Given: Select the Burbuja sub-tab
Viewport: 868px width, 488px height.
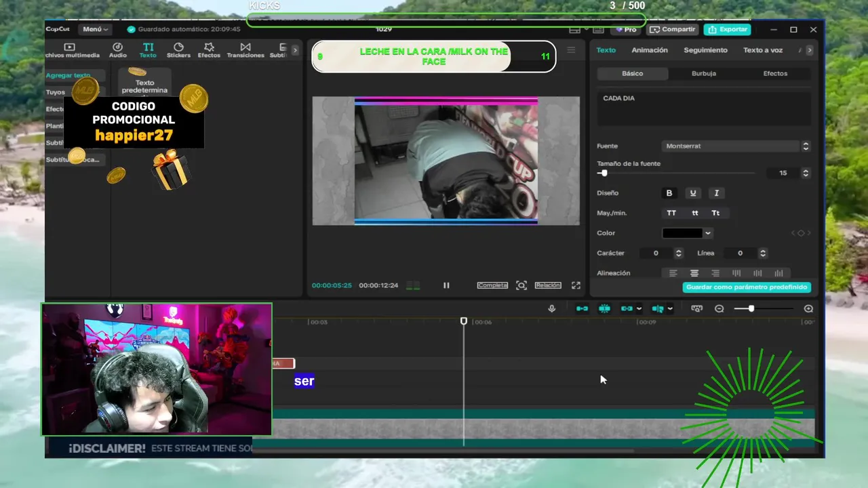Looking at the screenshot, I should click(704, 73).
